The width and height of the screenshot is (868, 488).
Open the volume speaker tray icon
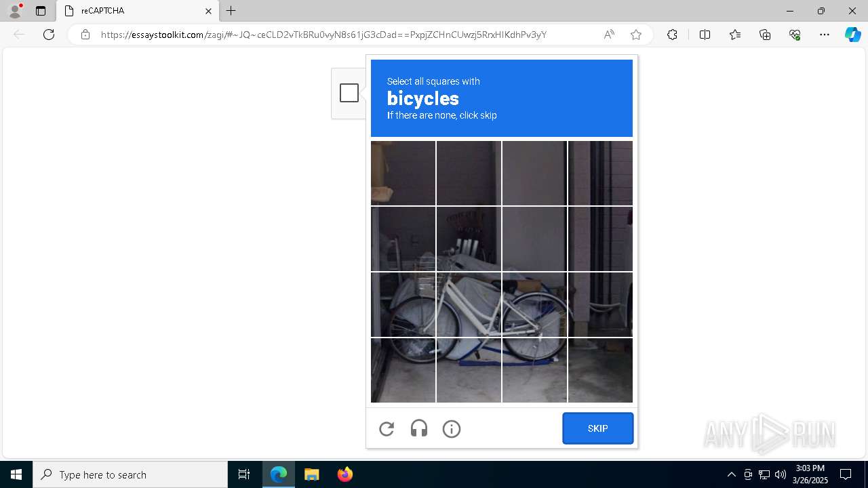(781, 474)
